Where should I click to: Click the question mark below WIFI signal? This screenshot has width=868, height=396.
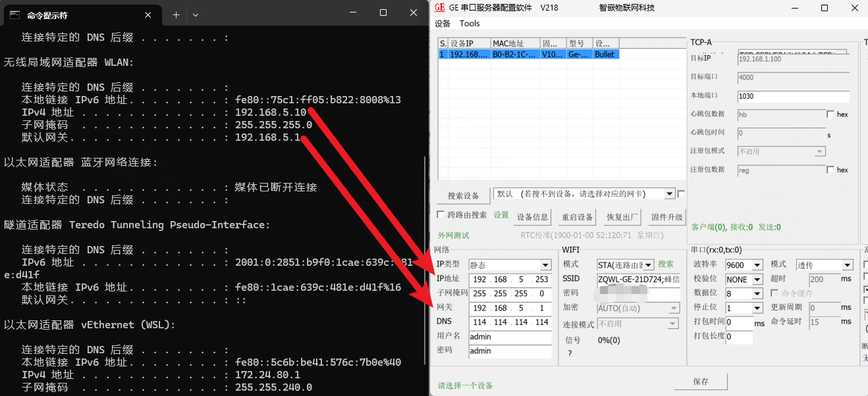pos(570,354)
